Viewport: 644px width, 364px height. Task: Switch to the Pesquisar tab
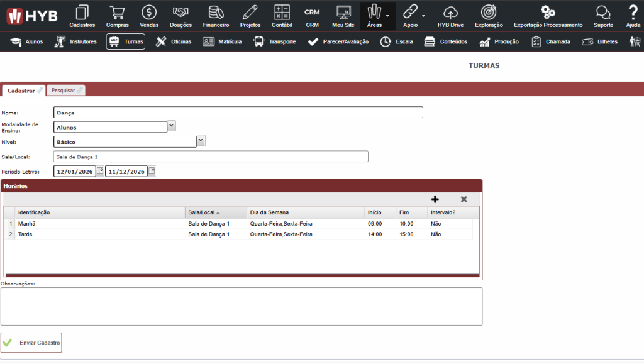coord(66,91)
